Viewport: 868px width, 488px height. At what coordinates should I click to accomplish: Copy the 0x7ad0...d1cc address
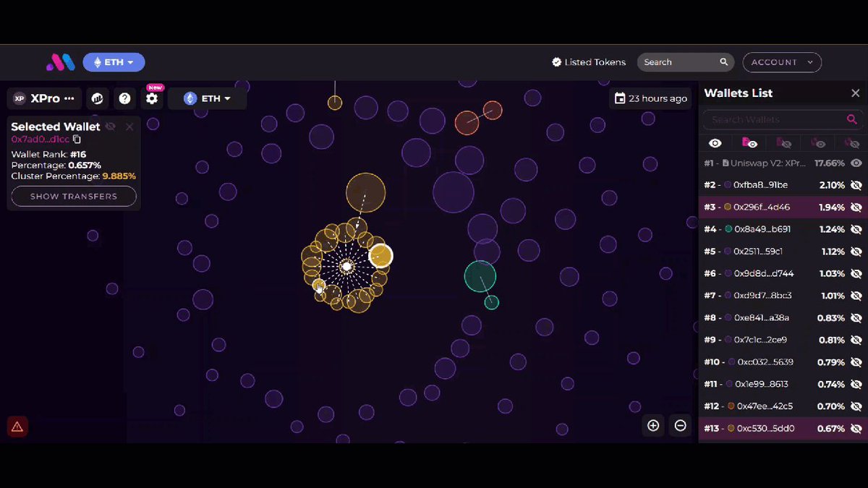pos(77,139)
